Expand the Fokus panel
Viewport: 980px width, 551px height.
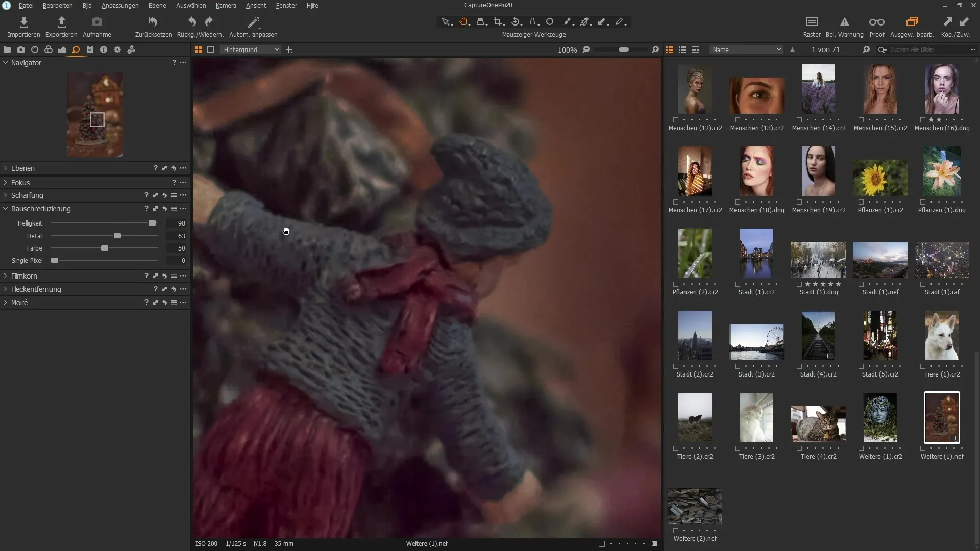pyautogui.click(x=6, y=182)
